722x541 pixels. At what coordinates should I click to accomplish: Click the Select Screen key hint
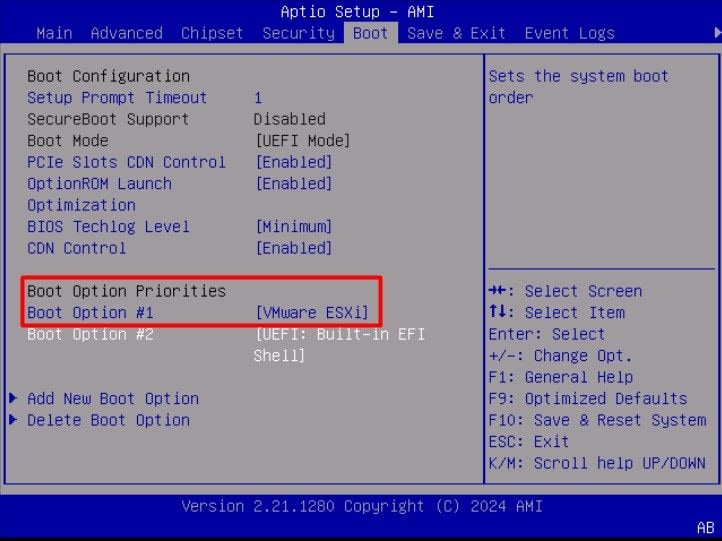point(565,291)
